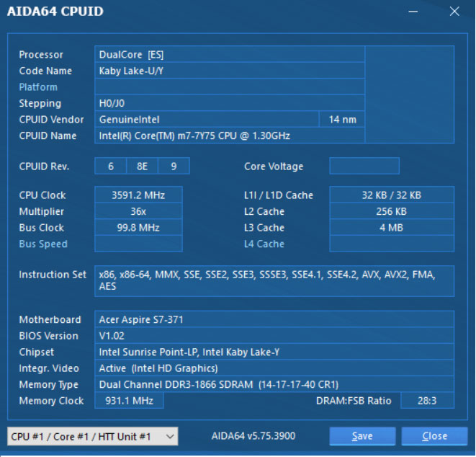Click the AIDA64 CPUID title text
Viewport: 476px width, 457px height.
(55, 12)
